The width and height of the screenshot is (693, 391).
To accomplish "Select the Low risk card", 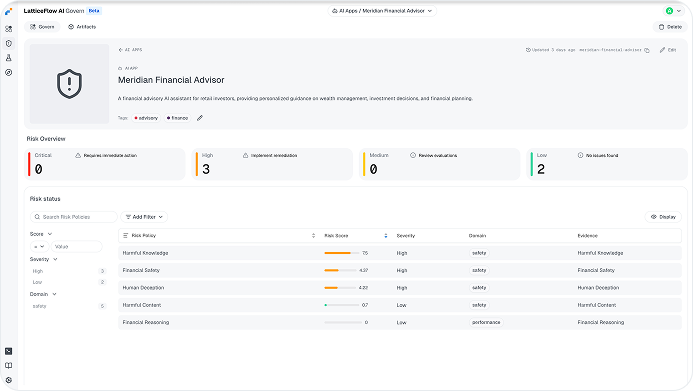I will 607,164.
